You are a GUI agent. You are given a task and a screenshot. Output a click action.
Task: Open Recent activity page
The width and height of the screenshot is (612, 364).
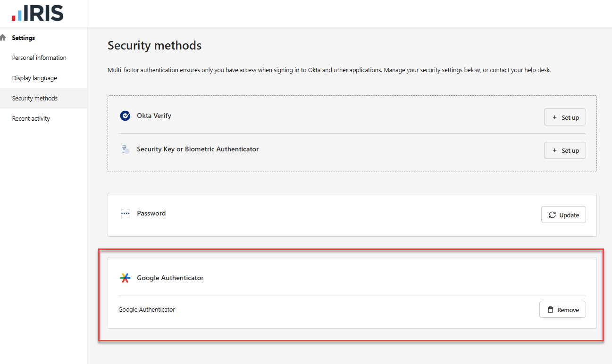pos(31,118)
